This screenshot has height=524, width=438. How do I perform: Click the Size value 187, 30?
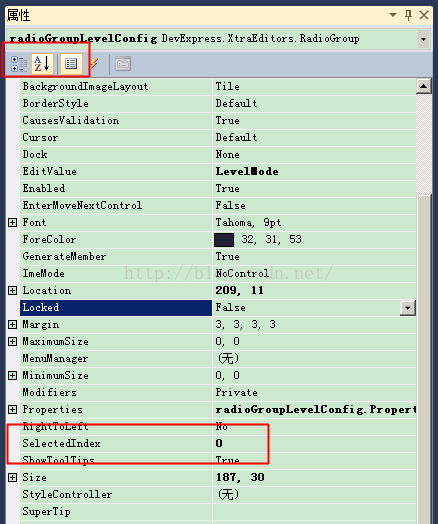(240, 478)
